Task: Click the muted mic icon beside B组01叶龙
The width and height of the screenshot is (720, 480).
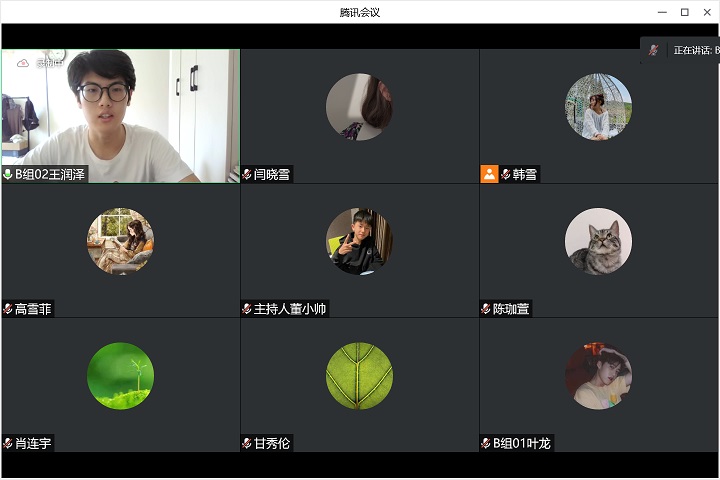Action: coord(486,443)
